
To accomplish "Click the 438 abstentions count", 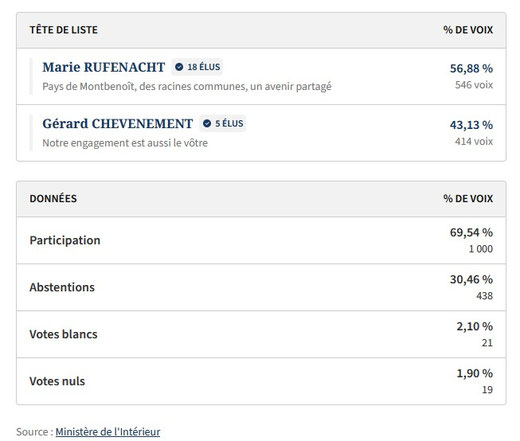I will (485, 296).
